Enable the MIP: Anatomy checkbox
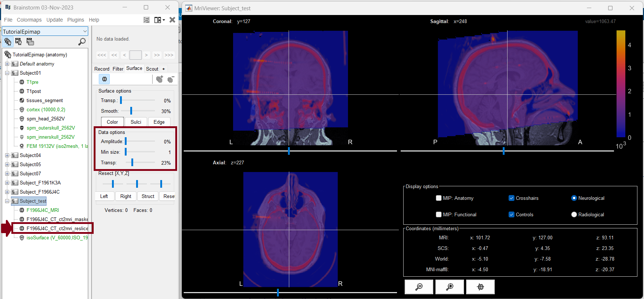The height and width of the screenshot is (299, 644). pyautogui.click(x=439, y=198)
